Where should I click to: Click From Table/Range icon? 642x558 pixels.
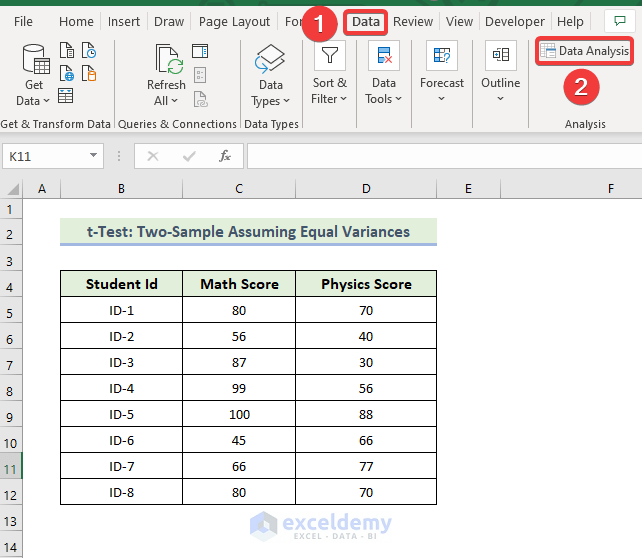pos(66,96)
